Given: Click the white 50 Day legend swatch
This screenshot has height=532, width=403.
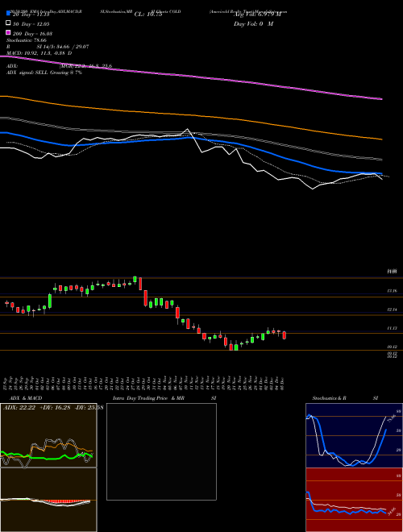Looking at the screenshot, I should coord(8,23).
